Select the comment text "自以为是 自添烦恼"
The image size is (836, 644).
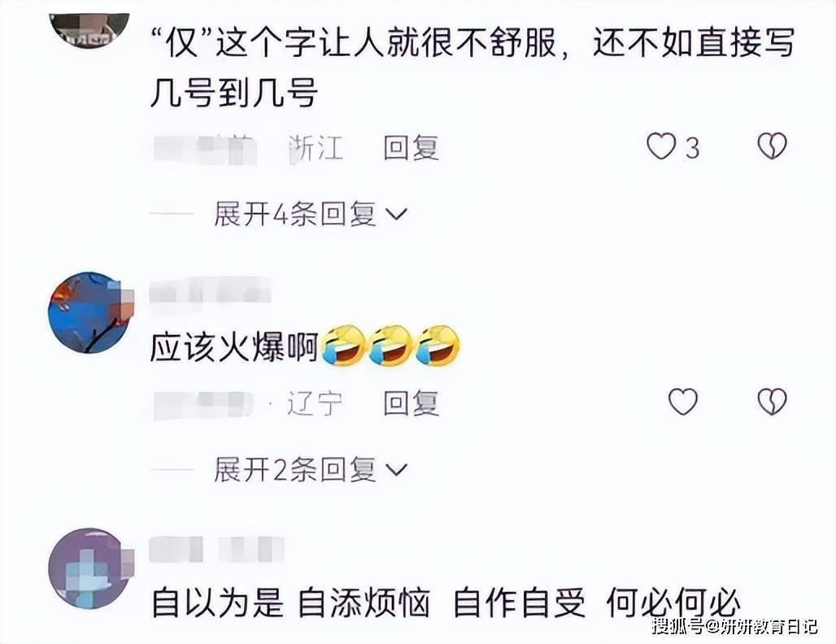[290, 603]
